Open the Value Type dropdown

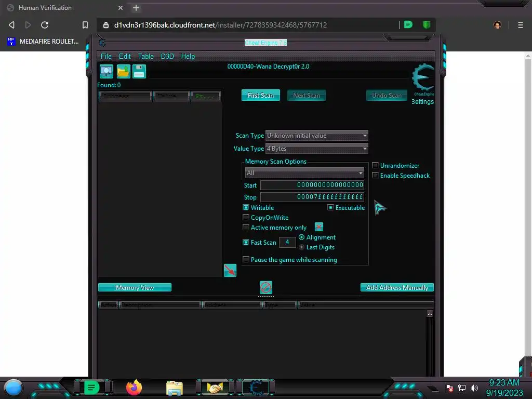pos(316,148)
